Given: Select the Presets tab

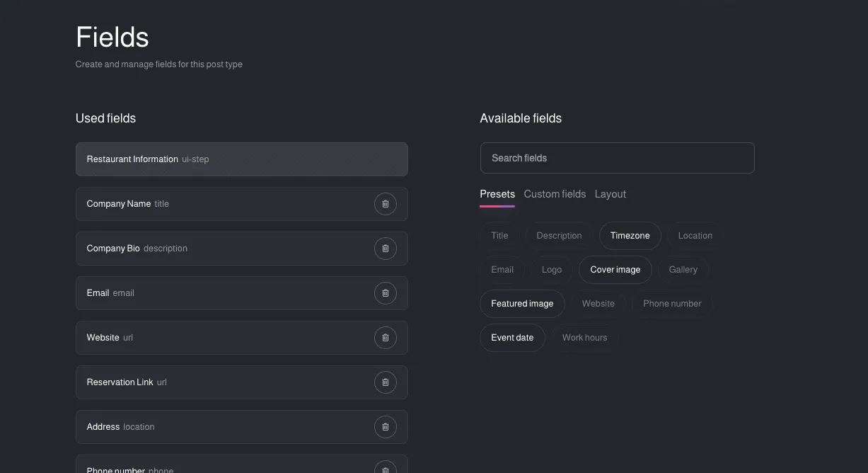Looking at the screenshot, I should pos(497,194).
